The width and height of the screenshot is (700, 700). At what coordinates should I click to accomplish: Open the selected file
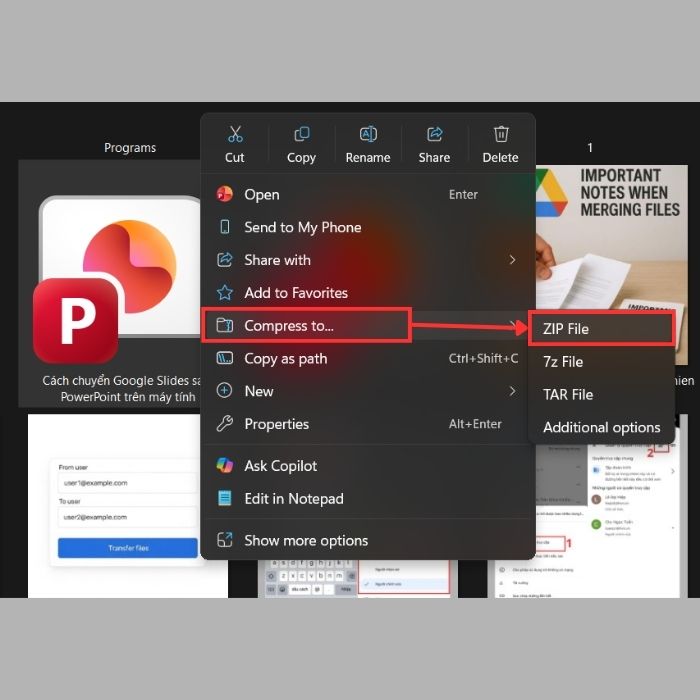[x=368, y=194]
